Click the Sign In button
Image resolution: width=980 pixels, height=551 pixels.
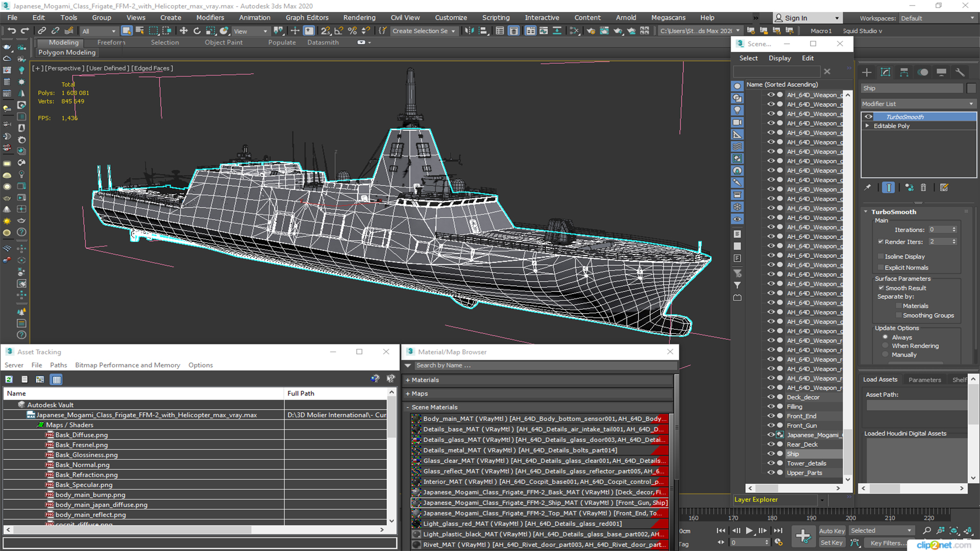pyautogui.click(x=806, y=18)
